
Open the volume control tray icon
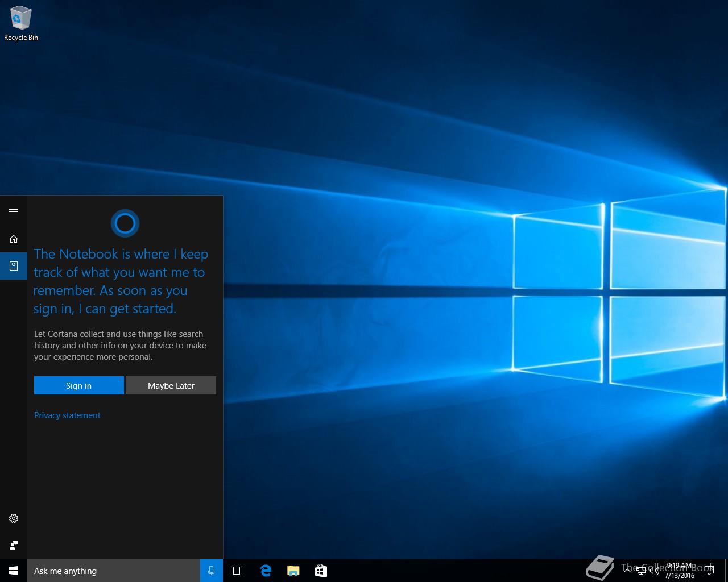tap(655, 571)
